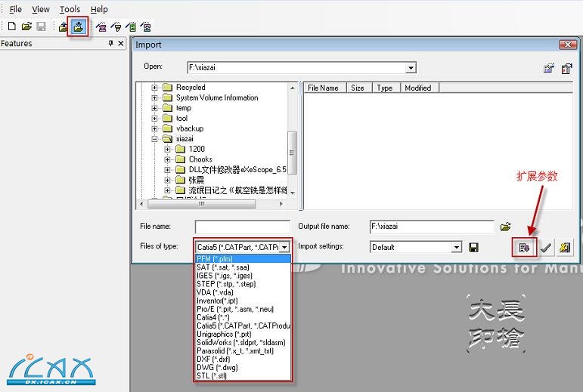Collapse the xiazai folder node
Screen dimensions: 583x392
point(154,139)
